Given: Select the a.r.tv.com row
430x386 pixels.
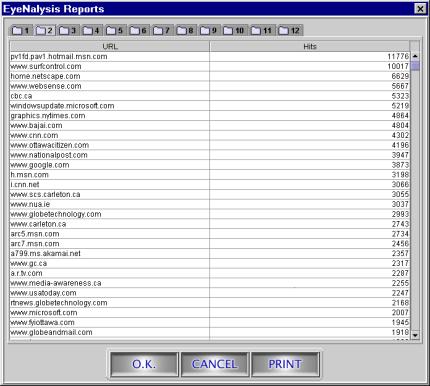Looking at the screenshot, I should tap(210, 273).
